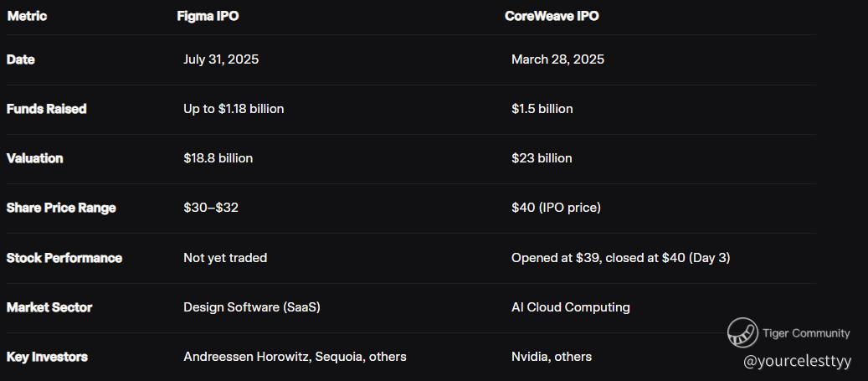Click the Share Price Range label

pyautogui.click(x=61, y=208)
